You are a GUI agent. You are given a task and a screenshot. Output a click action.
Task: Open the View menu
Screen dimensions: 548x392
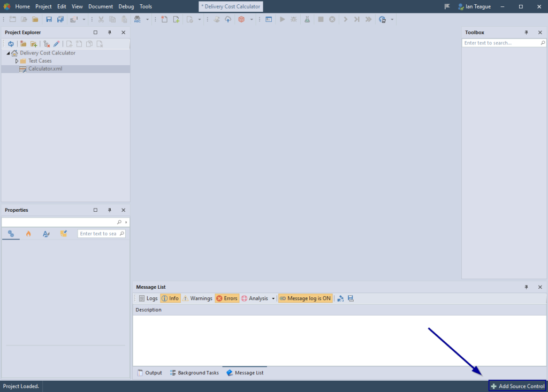point(77,6)
